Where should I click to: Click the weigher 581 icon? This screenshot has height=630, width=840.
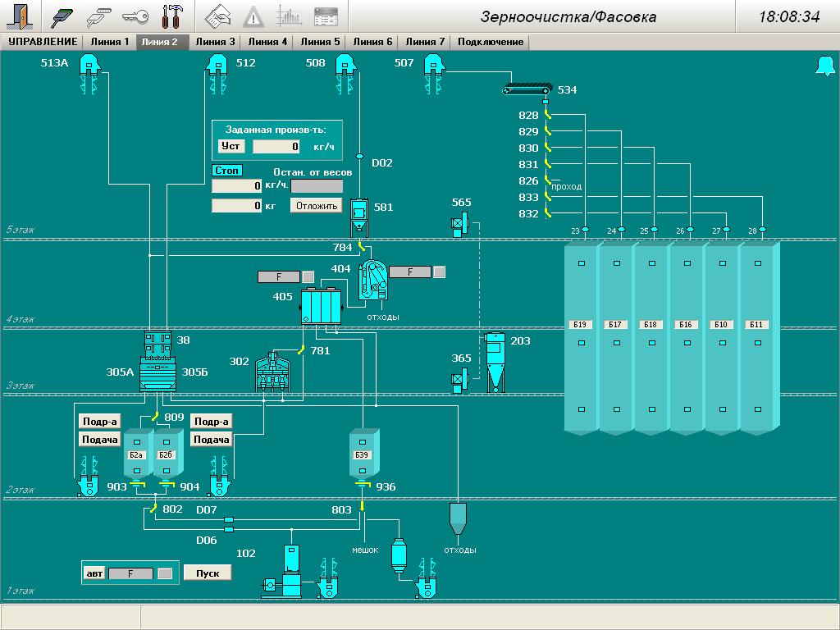pyautogui.click(x=358, y=217)
